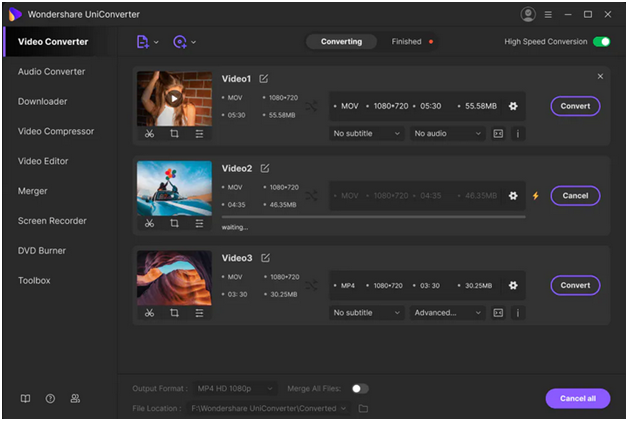Open Video3 No subtitle dropdown
628x421 pixels.
click(366, 313)
